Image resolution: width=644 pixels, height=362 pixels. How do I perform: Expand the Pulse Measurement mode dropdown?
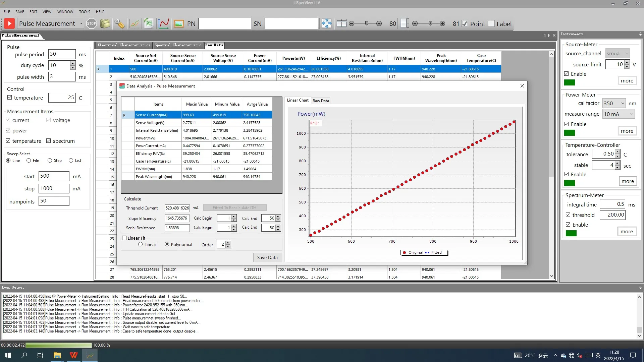tap(81, 23)
